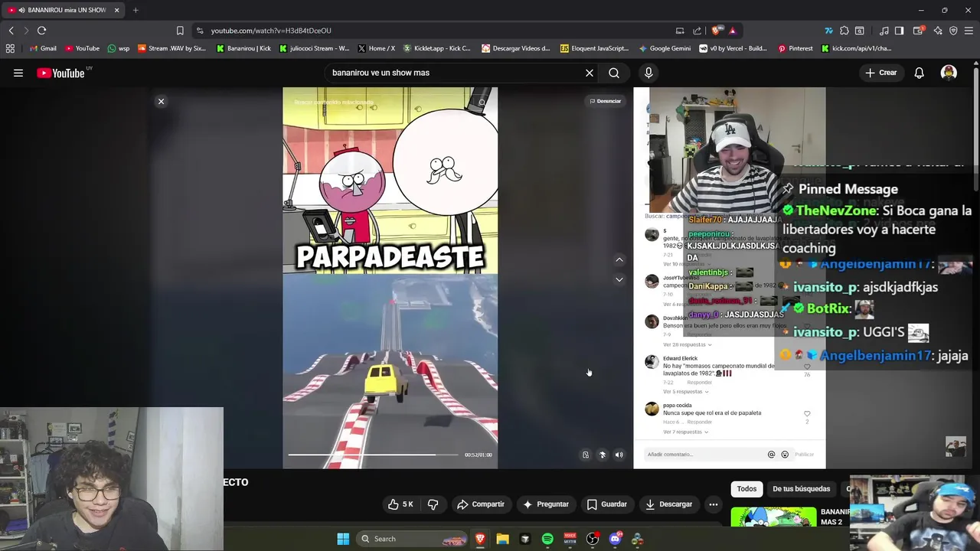Click the @ mention icon in comment box
980x551 pixels.
coord(771,455)
